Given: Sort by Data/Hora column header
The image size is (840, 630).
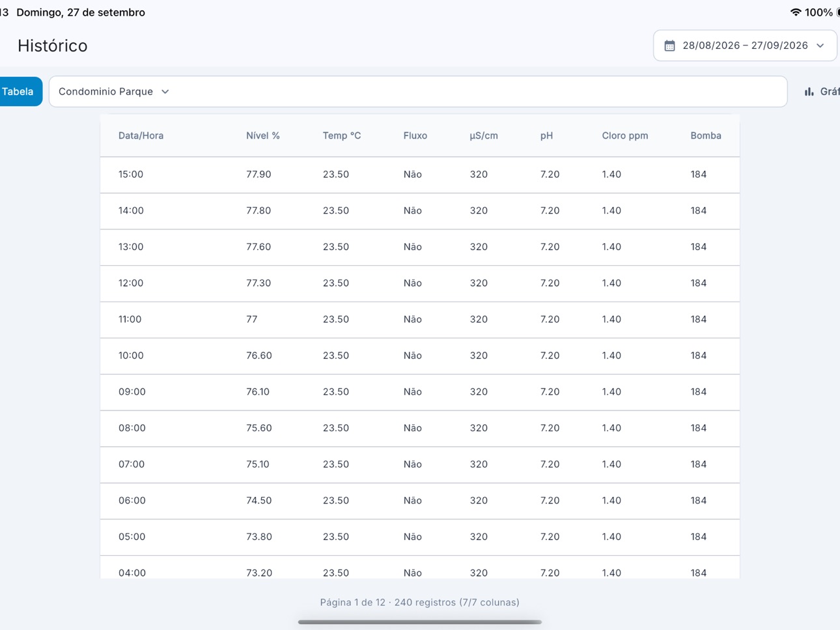Looking at the screenshot, I should [141, 136].
